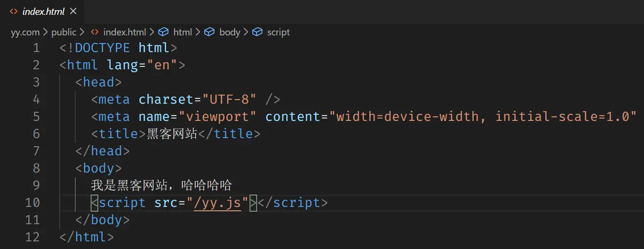Viewport: 644px width, 249px height.
Task: Click line number 1 in the gutter
Action: point(36,48)
